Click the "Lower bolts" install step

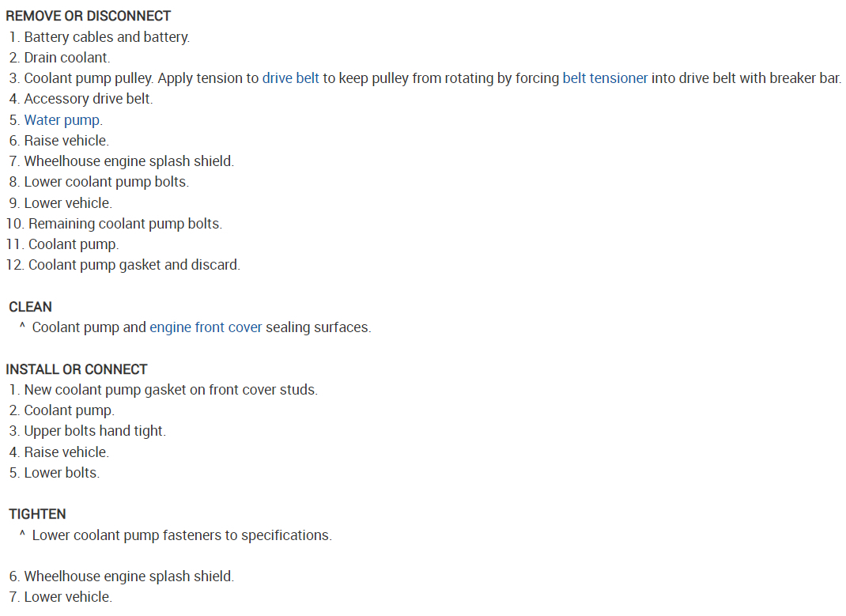[x=62, y=473]
